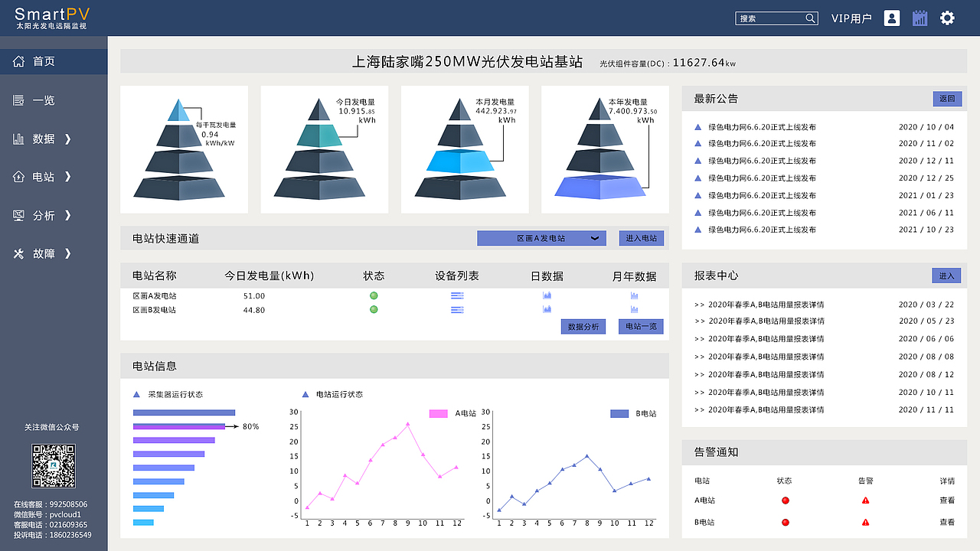This screenshot has height=551, width=980.
Task: Click the green status indicator for 区画A发电站
Action: tap(374, 295)
